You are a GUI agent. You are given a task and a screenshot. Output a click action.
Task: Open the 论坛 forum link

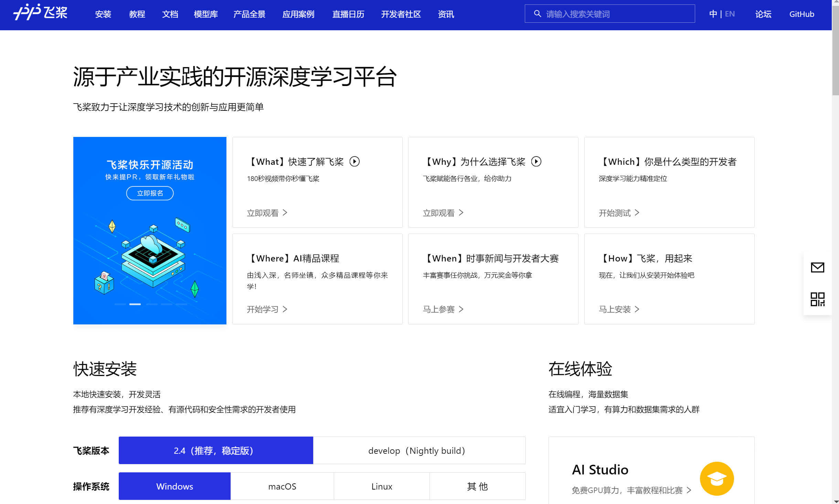(763, 14)
